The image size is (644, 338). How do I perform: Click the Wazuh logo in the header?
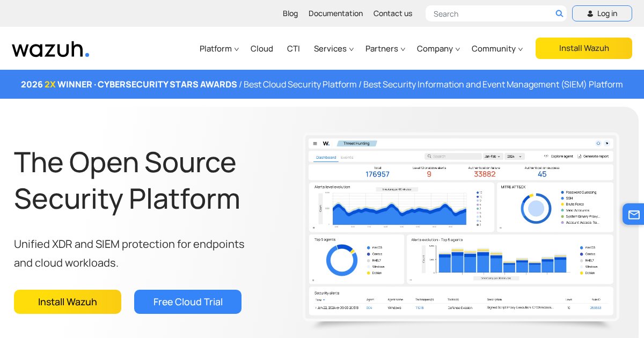(x=50, y=49)
